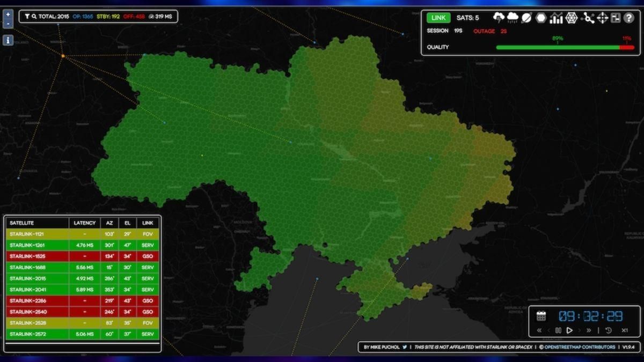Toggle the laser mesh web icon
This screenshot has height=362, width=644.
tap(571, 18)
